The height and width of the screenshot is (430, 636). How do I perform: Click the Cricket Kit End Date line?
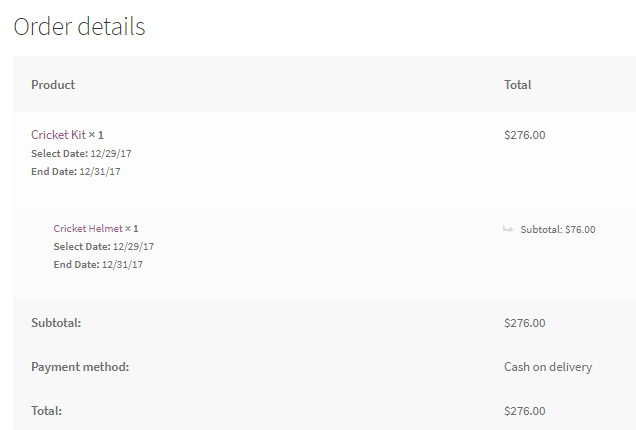coord(76,171)
